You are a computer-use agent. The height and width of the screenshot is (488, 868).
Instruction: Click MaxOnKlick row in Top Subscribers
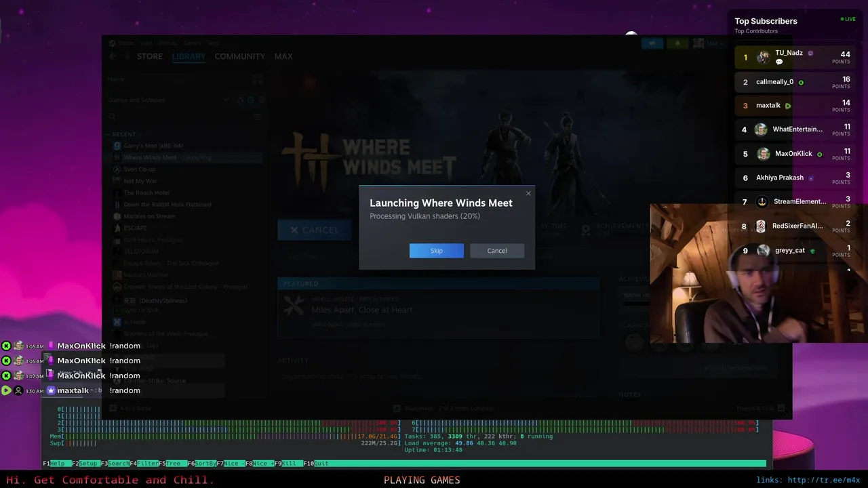click(794, 154)
